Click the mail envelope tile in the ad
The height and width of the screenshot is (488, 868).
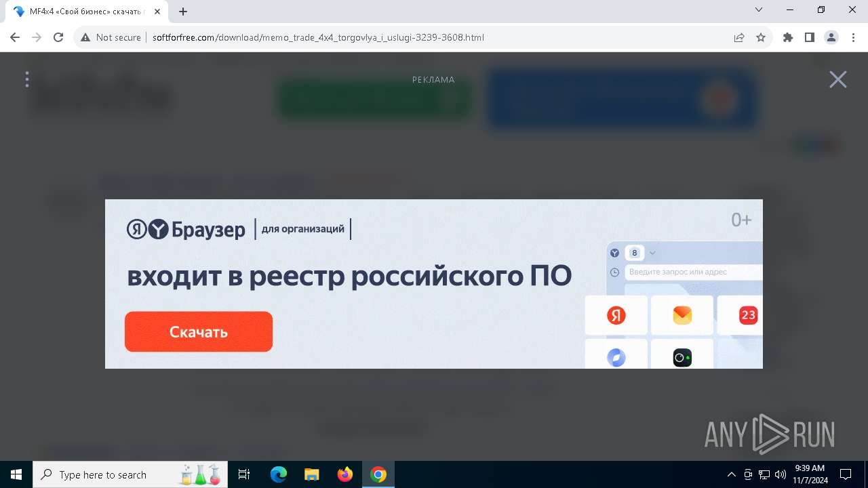(x=682, y=315)
